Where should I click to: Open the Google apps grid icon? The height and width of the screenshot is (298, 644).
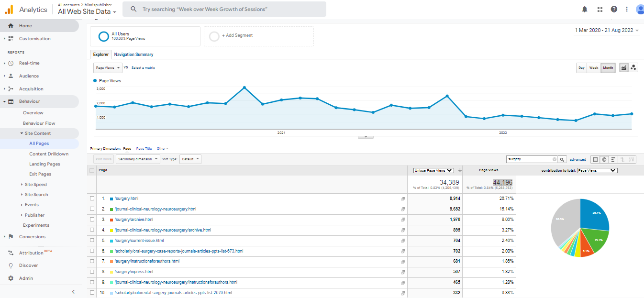click(x=600, y=9)
